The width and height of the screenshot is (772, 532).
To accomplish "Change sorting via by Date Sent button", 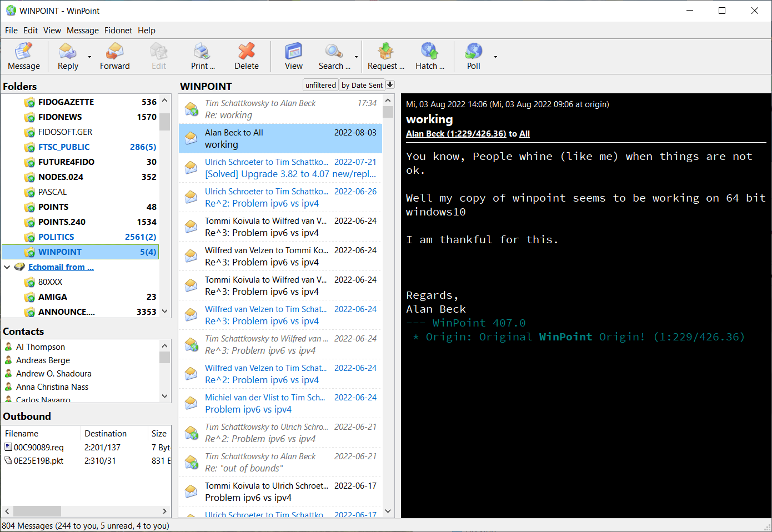I will pos(362,85).
